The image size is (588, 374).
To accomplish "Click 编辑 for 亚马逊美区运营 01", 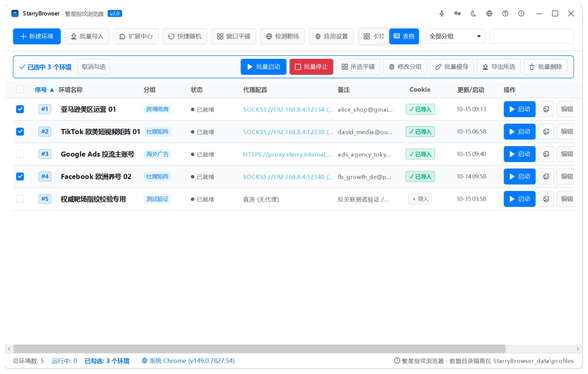I will (566, 109).
